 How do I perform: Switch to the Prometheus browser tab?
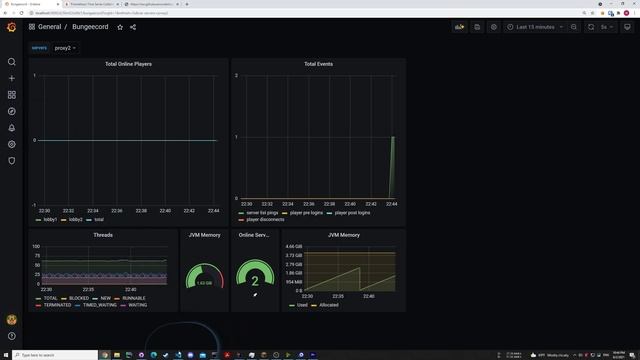(x=91, y=4)
